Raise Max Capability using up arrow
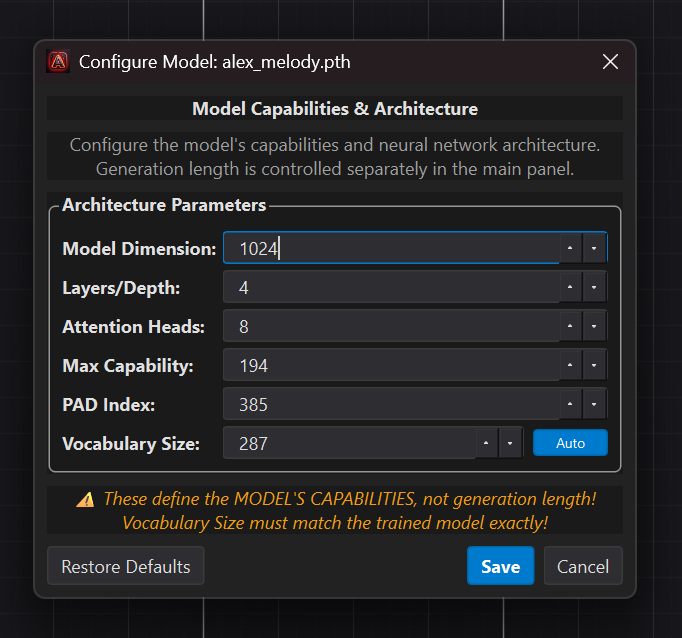 coord(570,365)
